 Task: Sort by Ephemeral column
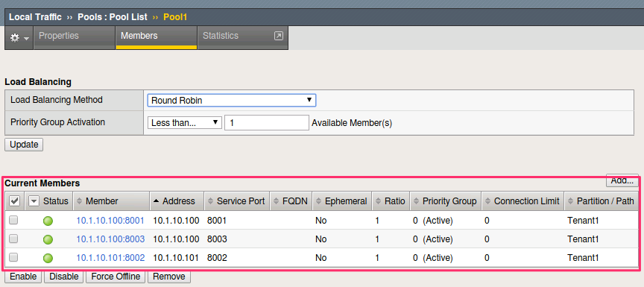click(x=342, y=201)
